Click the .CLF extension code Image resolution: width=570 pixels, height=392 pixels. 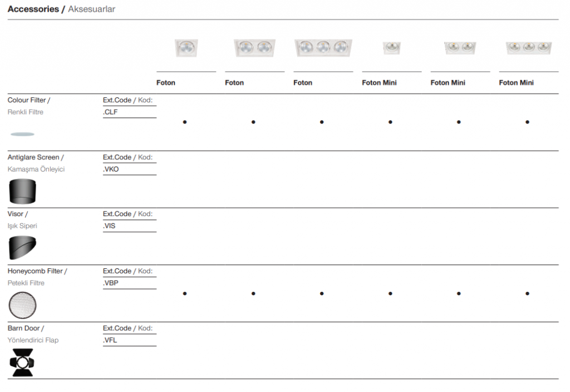pyautogui.click(x=111, y=112)
